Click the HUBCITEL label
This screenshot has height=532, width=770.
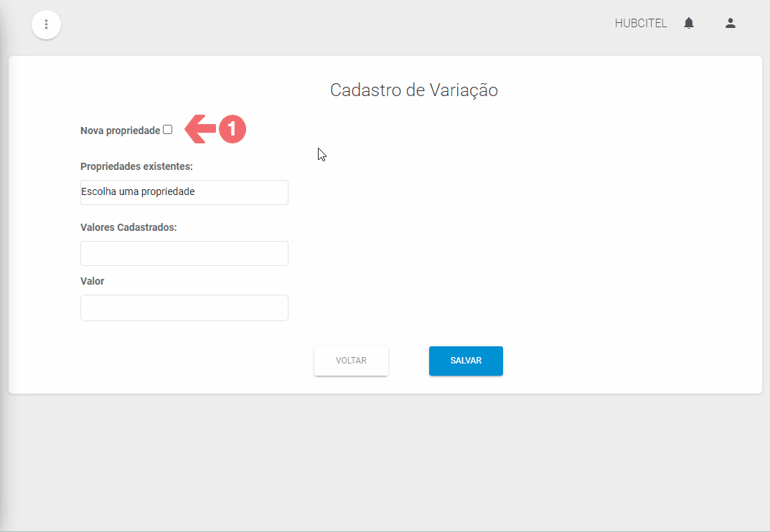[641, 23]
